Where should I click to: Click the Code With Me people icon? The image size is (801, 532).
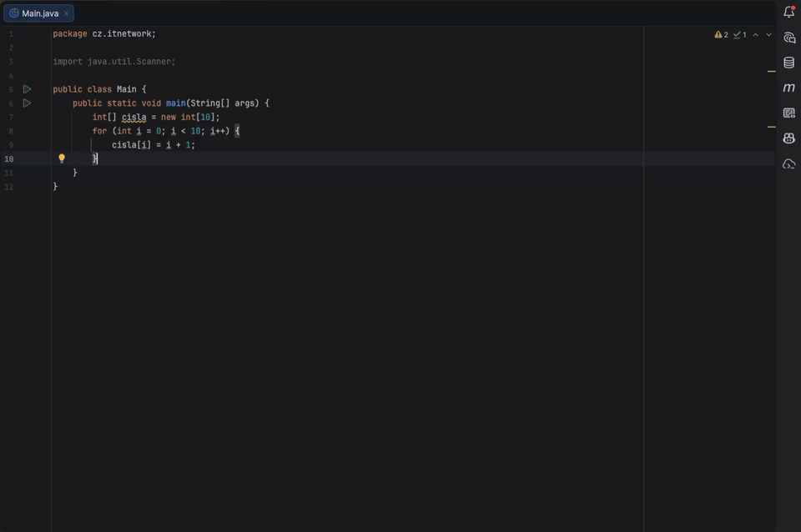(x=788, y=138)
